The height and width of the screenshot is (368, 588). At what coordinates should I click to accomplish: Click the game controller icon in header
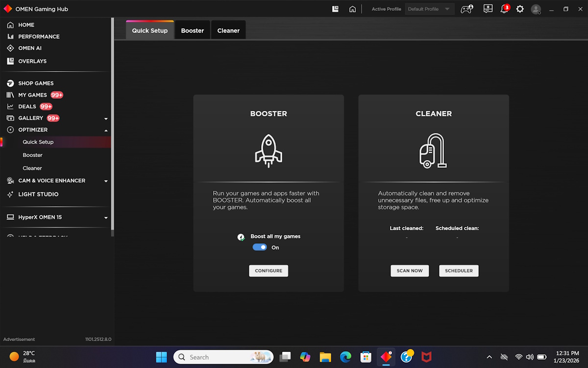tap(466, 9)
